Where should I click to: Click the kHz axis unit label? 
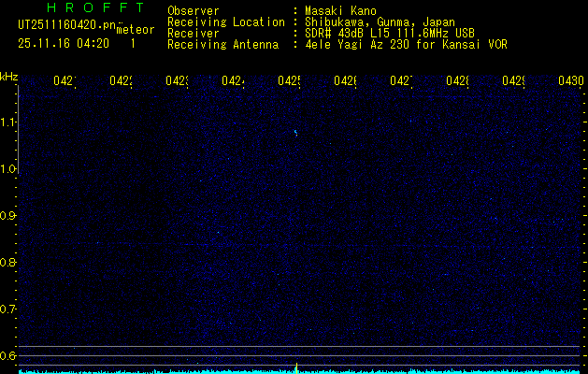click(x=8, y=77)
